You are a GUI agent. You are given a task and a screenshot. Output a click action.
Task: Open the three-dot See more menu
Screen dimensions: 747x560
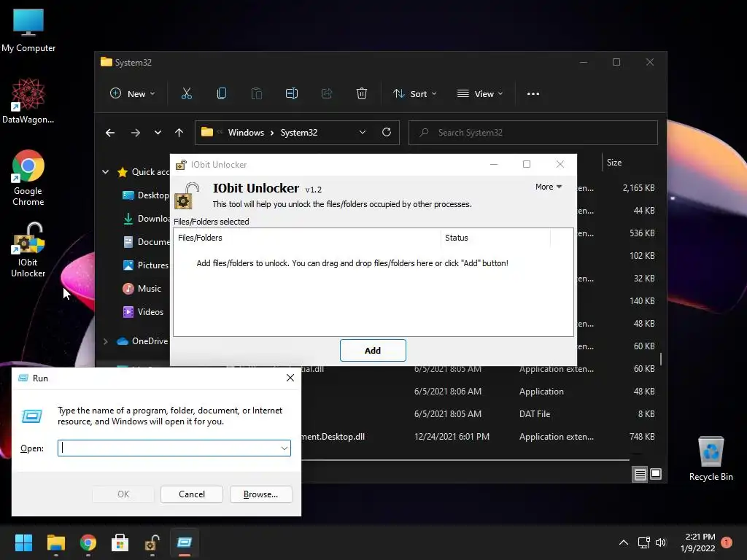click(533, 94)
